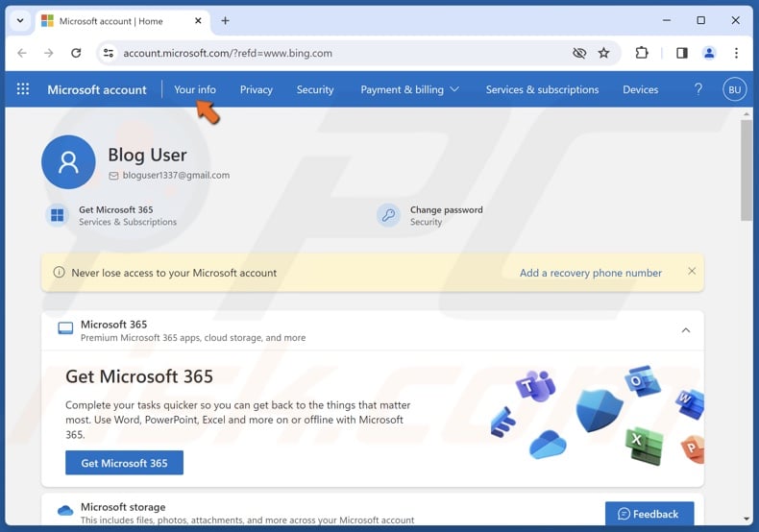Open the Privacy tab

tap(257, 89)
